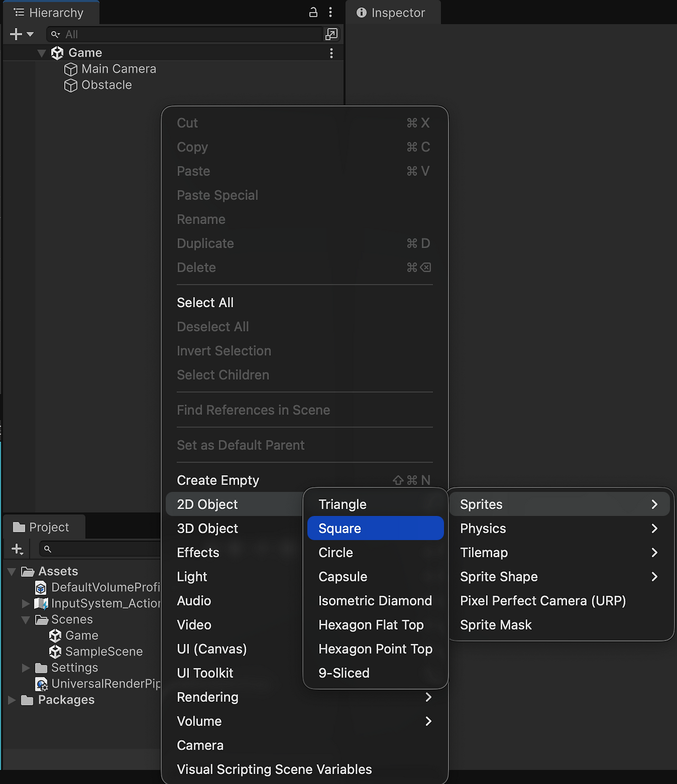The height and width of the screenshot is (784, 677).
Task: Collapse the Game scene in the Hierarchy
Action: (x=42, y=52)
